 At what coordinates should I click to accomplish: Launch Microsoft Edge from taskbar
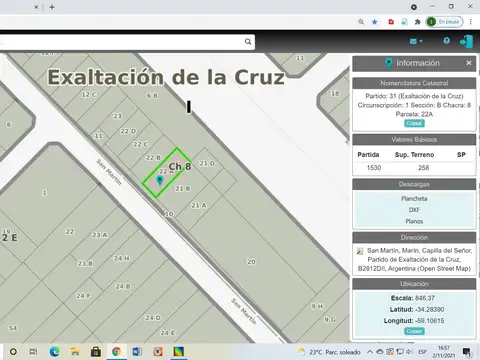pos(54,352)
